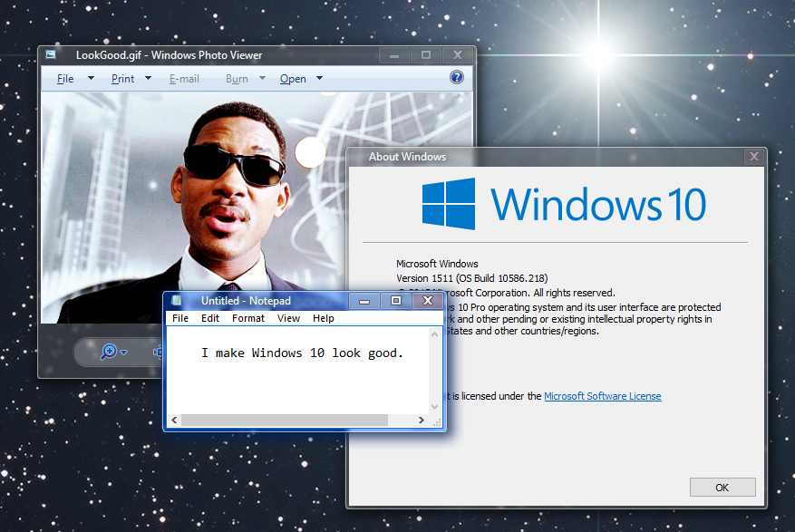The image size is (795, 532).
Task: Open the Photo Viewer help icon
Action: point(457,77)
